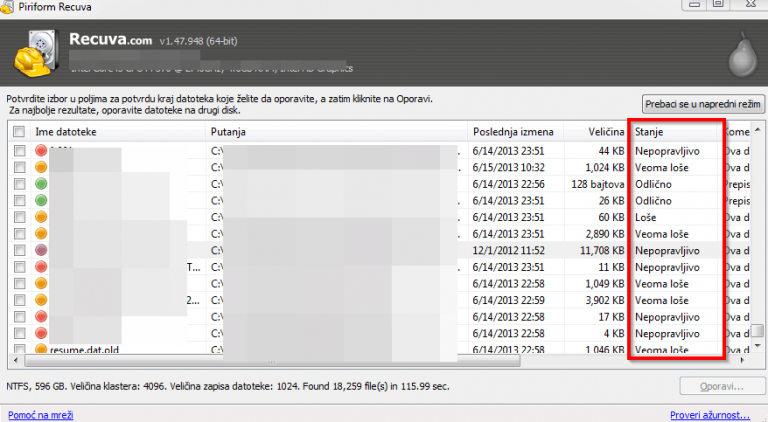
Task: Select the orange status dot in the 1,049 KB row
Action: (x=41, y=284)
